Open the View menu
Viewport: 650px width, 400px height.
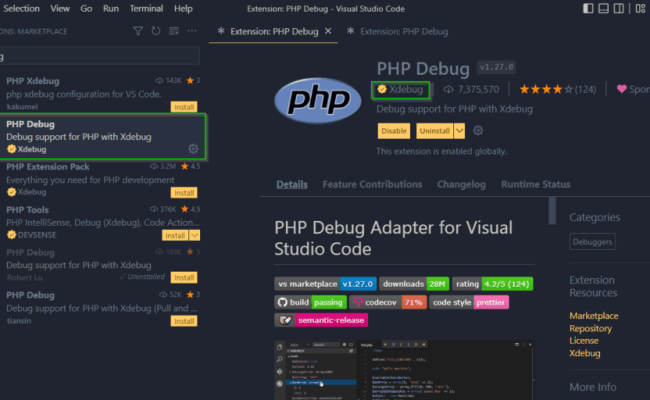point(60,9)
